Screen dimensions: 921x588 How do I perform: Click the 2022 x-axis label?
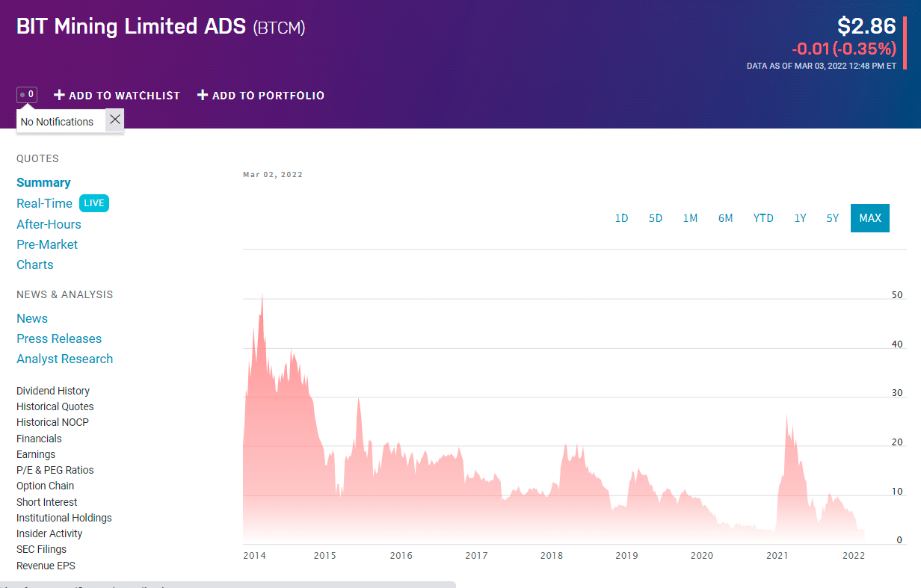854,556
